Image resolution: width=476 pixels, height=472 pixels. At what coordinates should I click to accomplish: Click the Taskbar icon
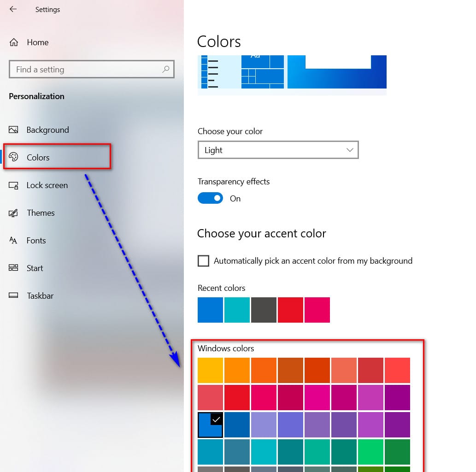(13, 295)
